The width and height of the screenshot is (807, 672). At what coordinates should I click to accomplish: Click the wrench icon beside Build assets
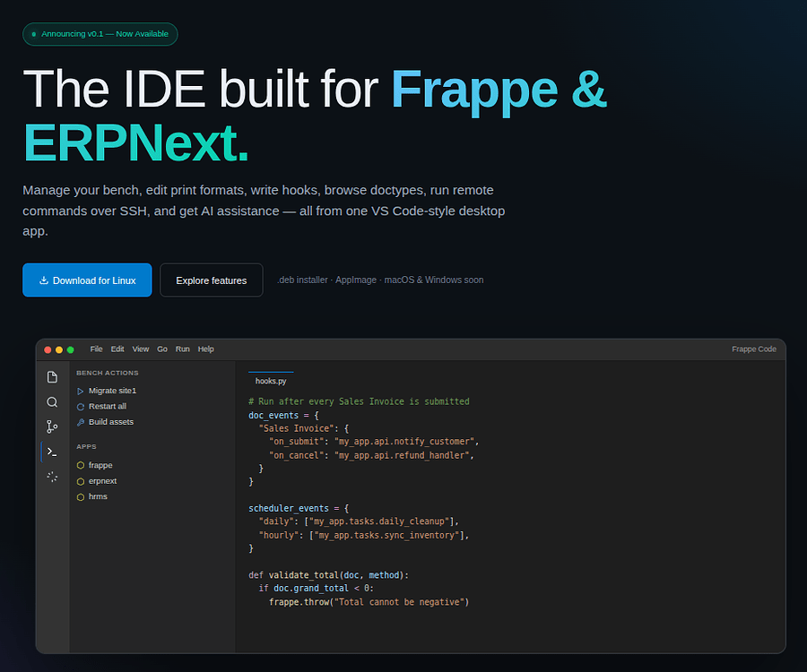(81, 422)
